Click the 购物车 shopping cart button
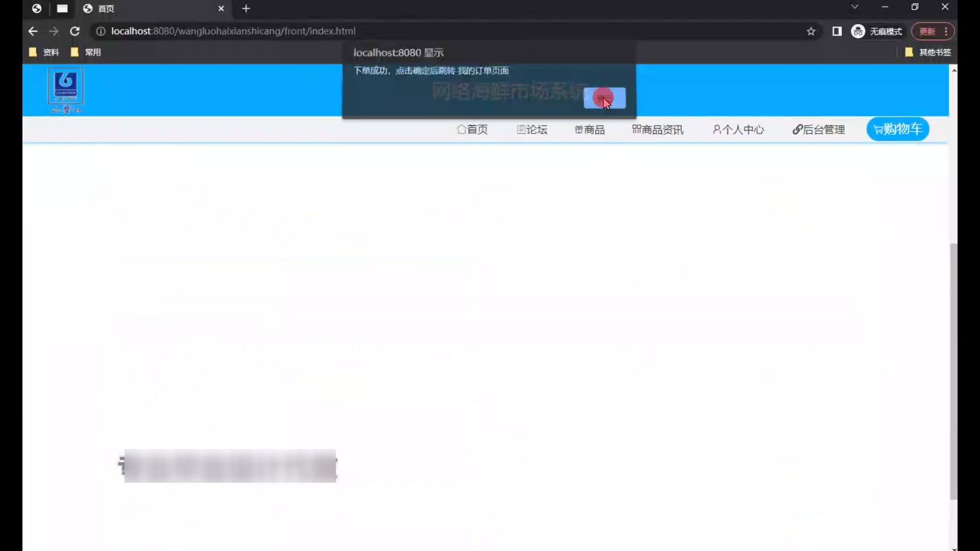This screenshot has height=551, width=980. pos(897,129)
